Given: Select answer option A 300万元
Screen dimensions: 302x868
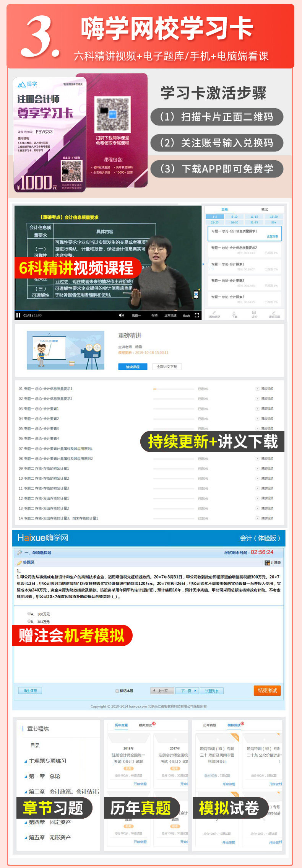Looking at the screenshot, I should 29,614.
